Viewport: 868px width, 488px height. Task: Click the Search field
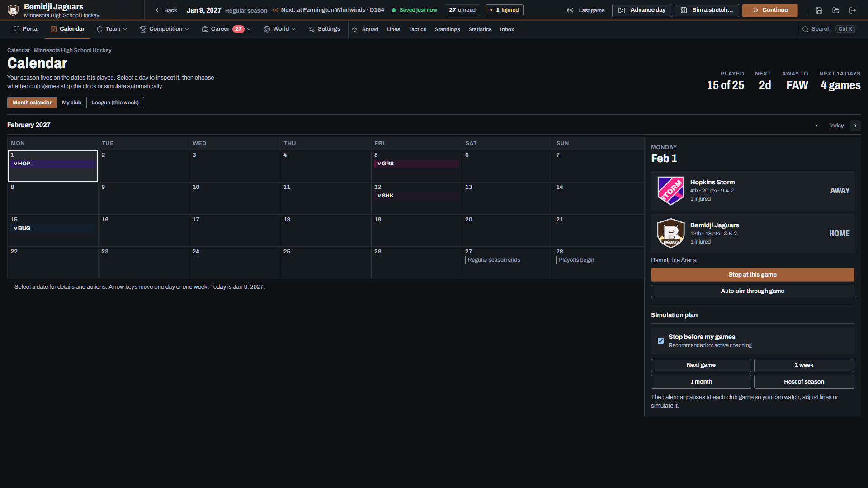[x=828, y=29]
